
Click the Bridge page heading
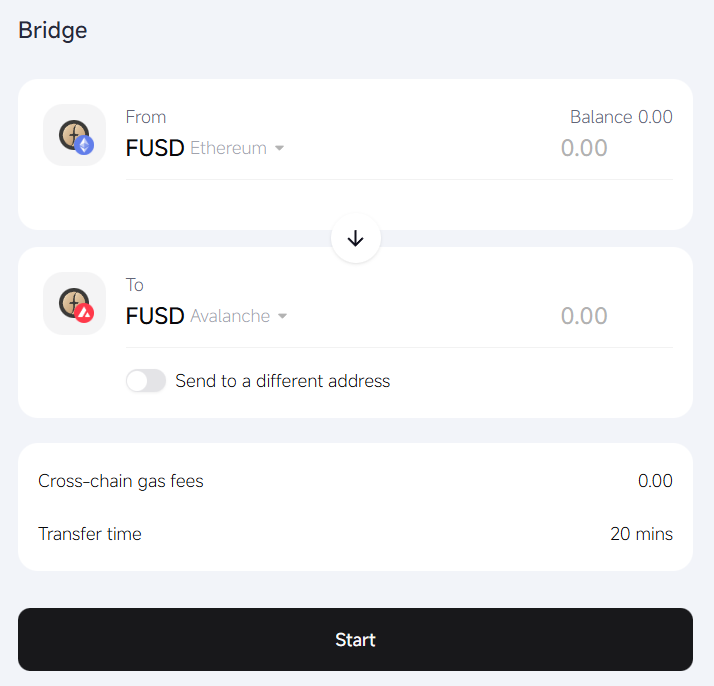[x=53, y=30]
